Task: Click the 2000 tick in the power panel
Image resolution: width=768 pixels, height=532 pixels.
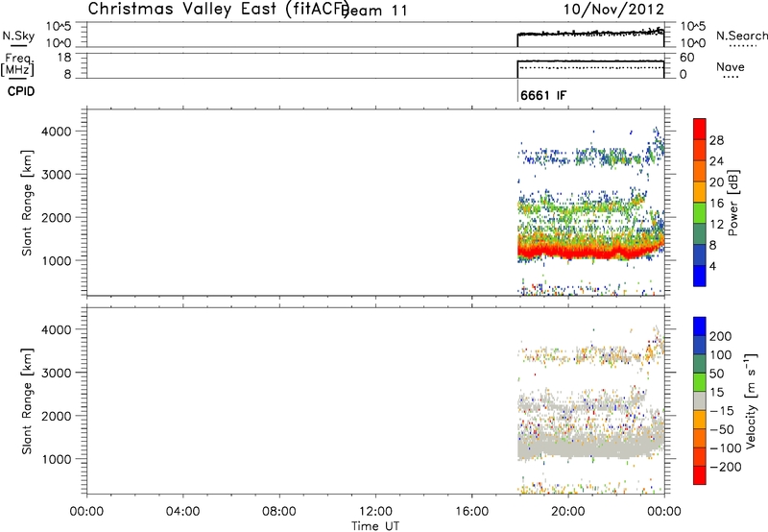Action: pos(57,217)
